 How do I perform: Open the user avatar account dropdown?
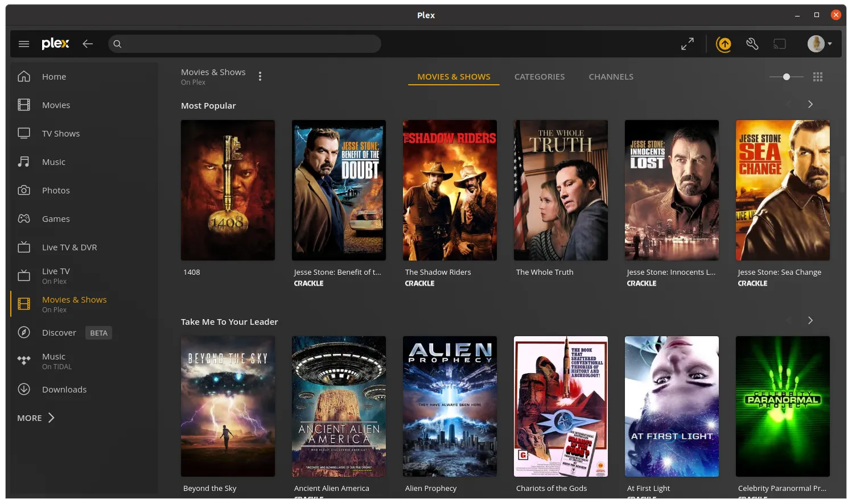click(x=820, y=44)
